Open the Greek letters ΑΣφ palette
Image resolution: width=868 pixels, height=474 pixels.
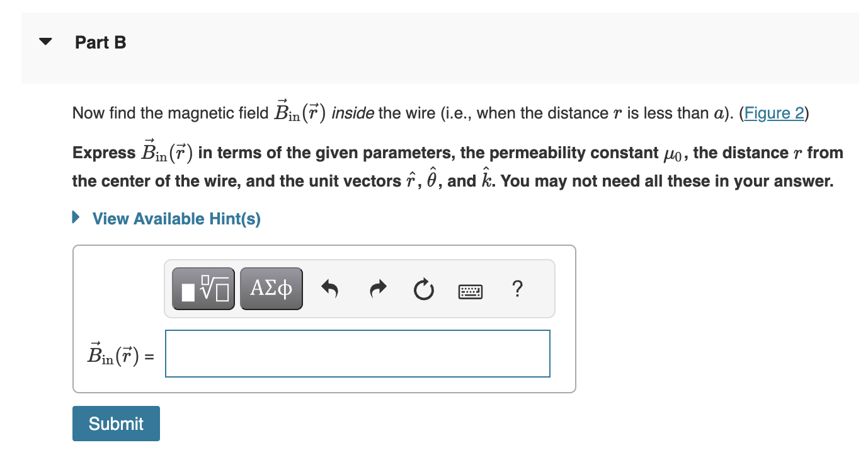tap(271, 288)
